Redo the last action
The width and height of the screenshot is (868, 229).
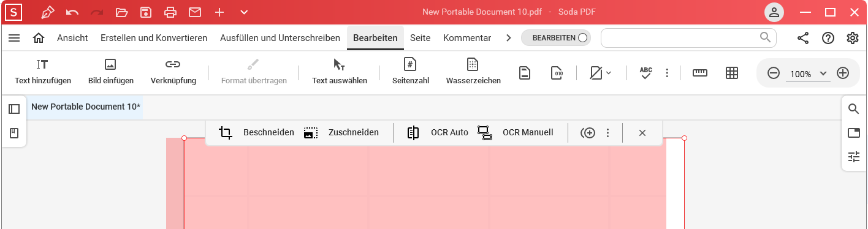(97, 12)
